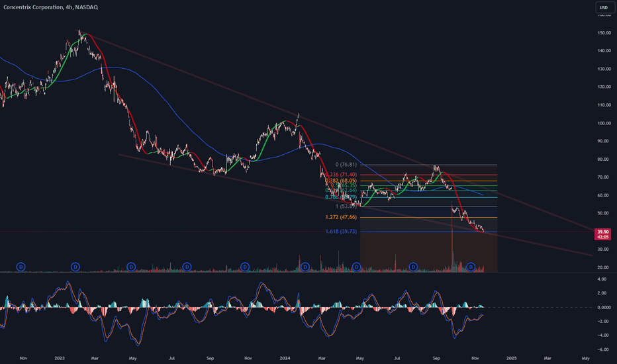This screenshot has height=364, width=617.
Task: Click the 130.00 price axis label
Action: click(x=604, y=69)
